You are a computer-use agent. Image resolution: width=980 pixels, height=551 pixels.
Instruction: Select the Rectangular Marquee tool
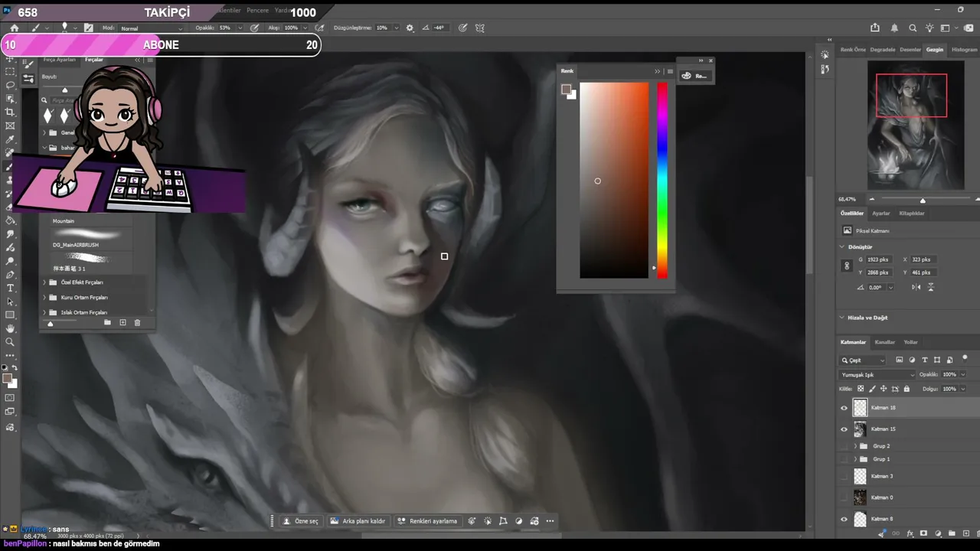click(10, 71)
